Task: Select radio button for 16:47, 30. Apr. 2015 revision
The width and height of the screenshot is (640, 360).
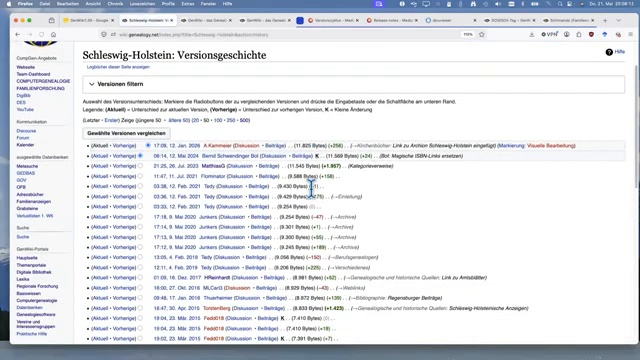Action: pyautogui.click(x=140, y=308)
